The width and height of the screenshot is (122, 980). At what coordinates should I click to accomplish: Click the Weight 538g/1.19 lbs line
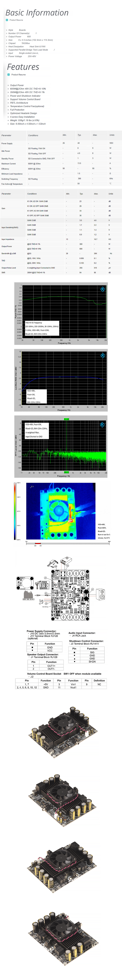25,120
